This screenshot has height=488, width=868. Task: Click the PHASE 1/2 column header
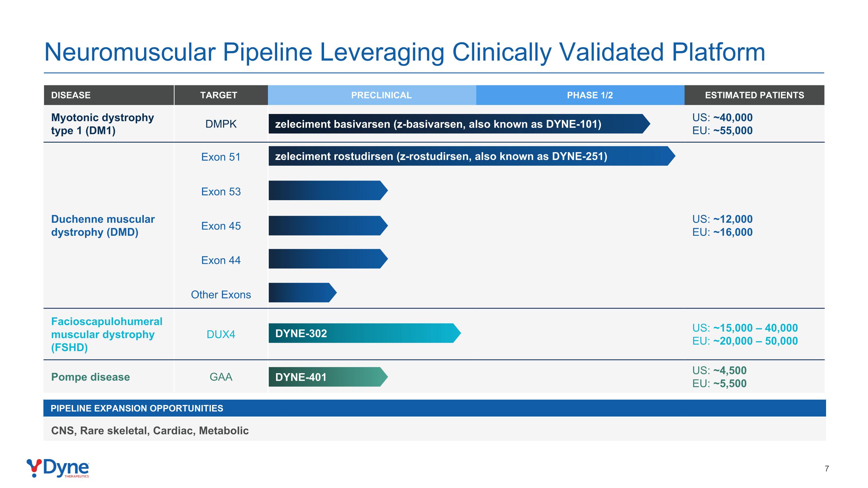click(x=590, y=95)
